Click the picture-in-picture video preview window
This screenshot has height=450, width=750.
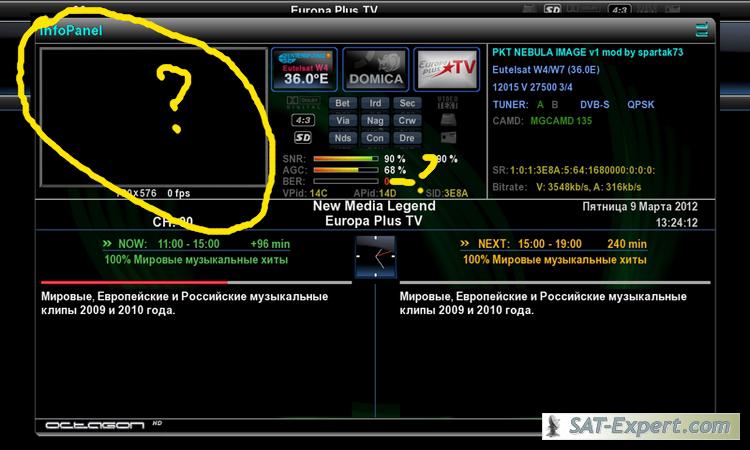pos(154,117)
